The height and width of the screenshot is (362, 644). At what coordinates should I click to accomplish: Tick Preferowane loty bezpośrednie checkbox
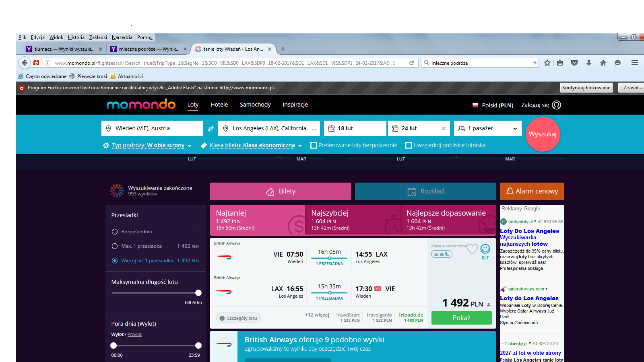tap(314, 145)
